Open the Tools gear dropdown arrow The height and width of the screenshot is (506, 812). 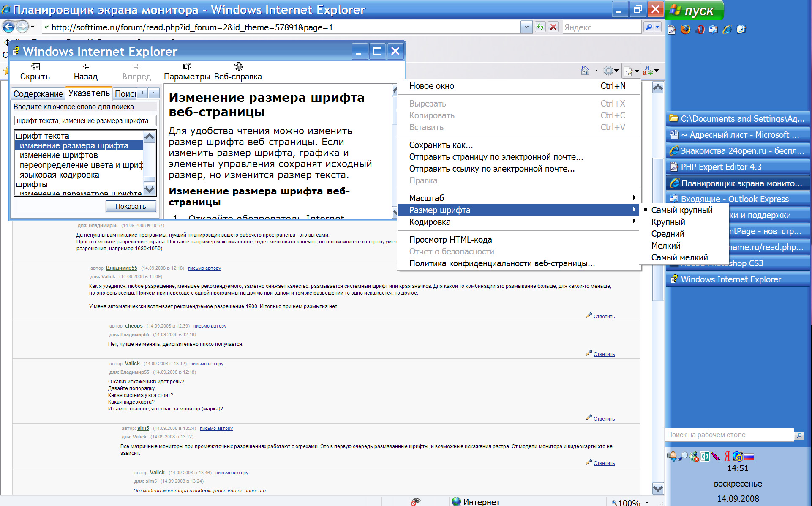click(617, 71)
